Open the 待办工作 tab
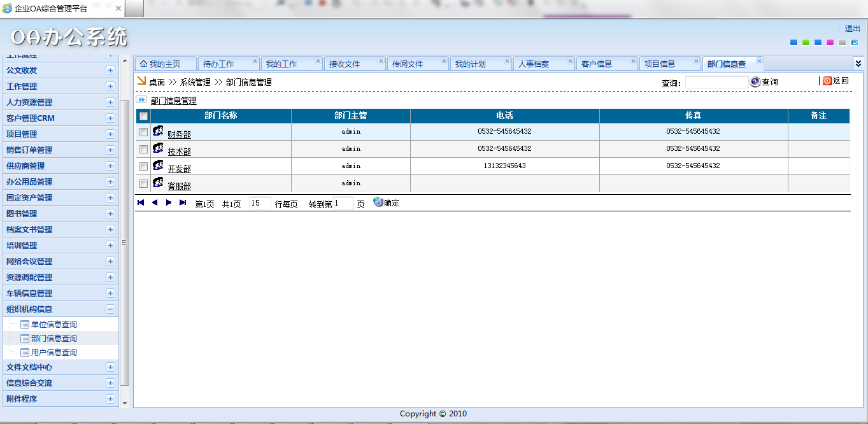This screenshot has width=868, height=424. (x=218, y=64)
